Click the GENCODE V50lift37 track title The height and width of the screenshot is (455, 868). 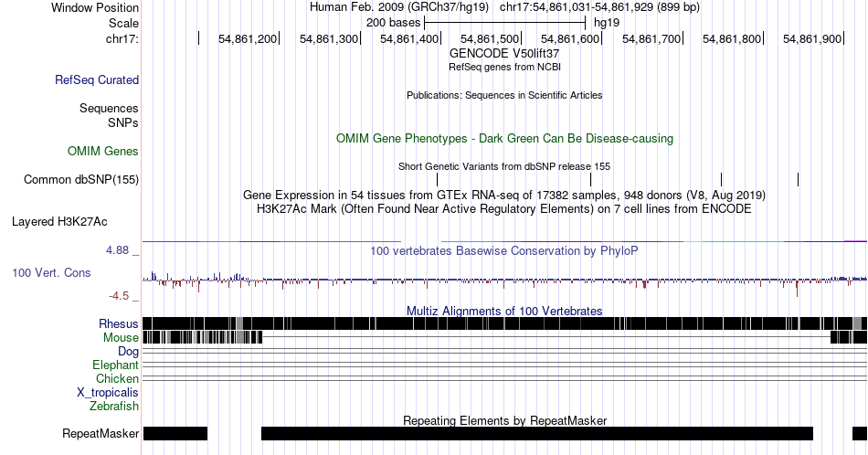(504, 54)
